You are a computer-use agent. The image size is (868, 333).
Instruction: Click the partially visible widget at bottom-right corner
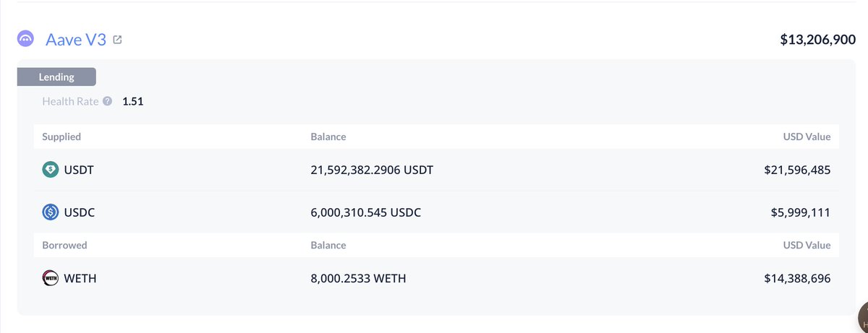point(862,318)
